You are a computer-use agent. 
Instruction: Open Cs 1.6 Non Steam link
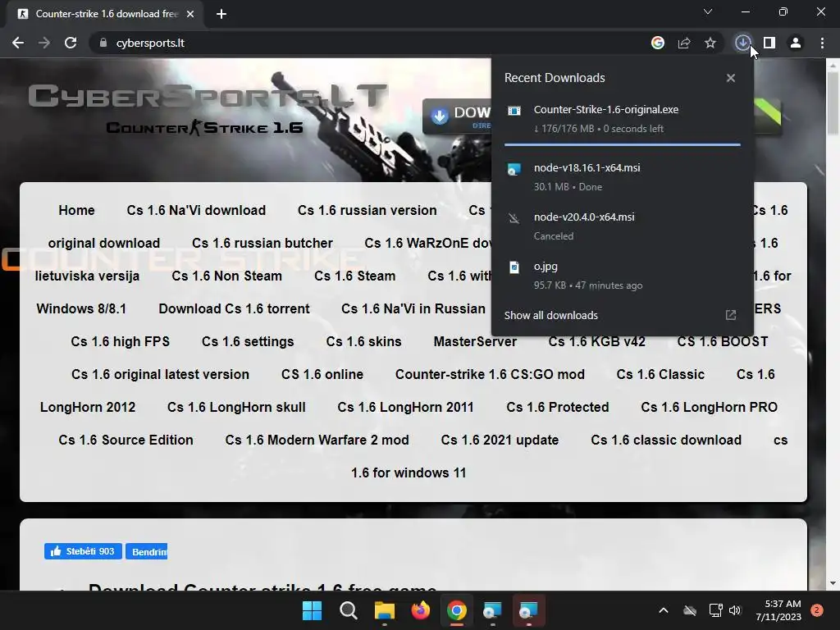click(226, 276)
